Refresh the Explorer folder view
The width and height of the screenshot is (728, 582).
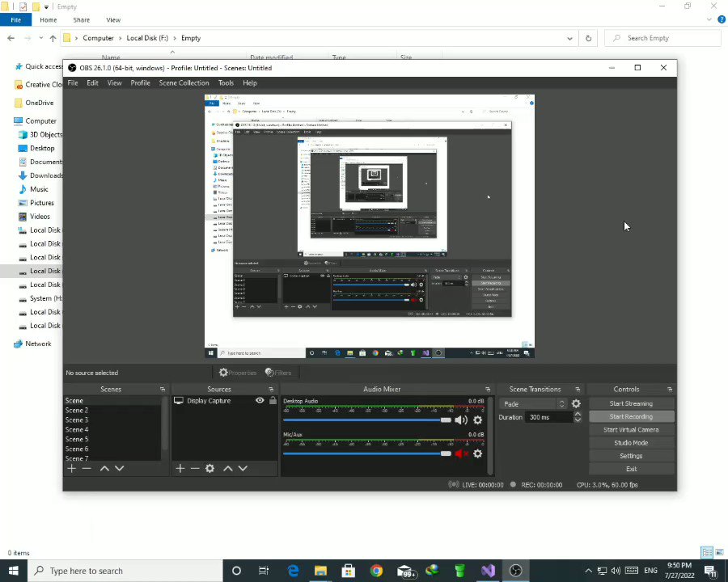click(x=588, y=38)
